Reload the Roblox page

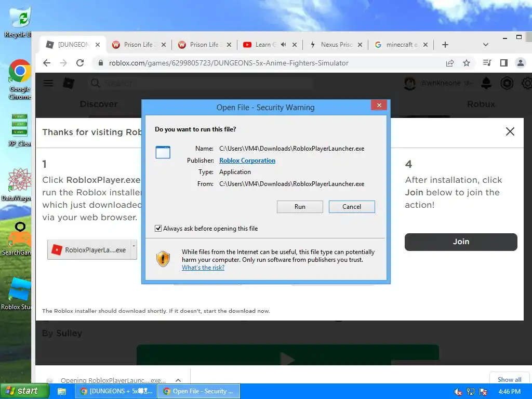[80, 63]
